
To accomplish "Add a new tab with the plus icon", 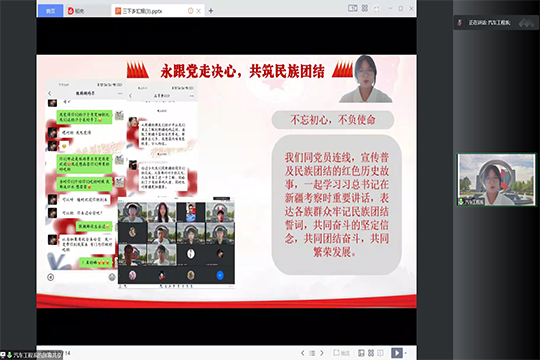I will [x=211, y=11].
